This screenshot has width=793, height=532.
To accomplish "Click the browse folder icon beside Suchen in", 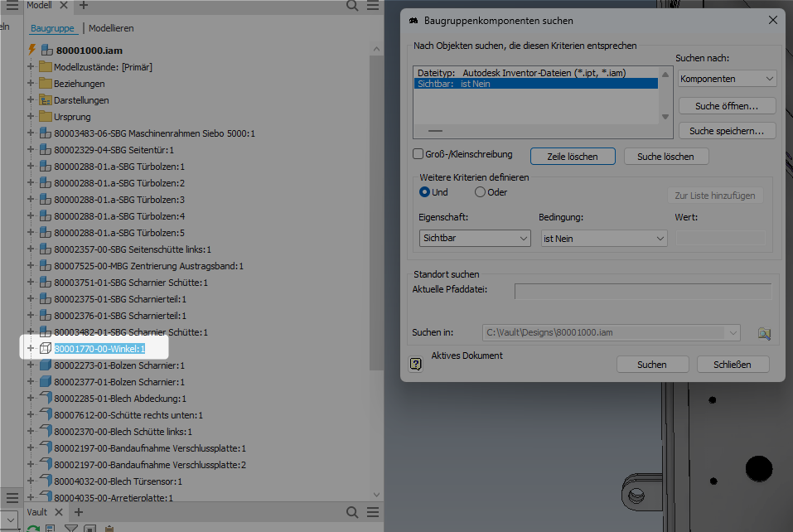I will click(764, 333).
